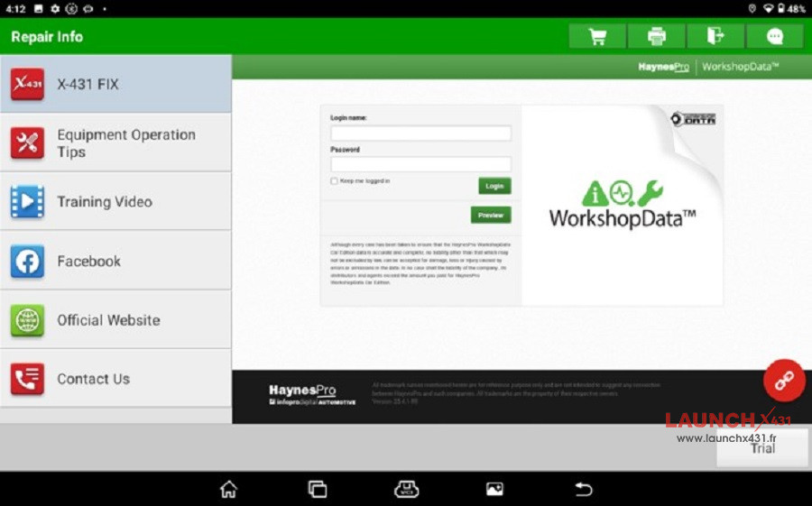
Task: Tap the VCI connector icon
Action: click(407, 489)
